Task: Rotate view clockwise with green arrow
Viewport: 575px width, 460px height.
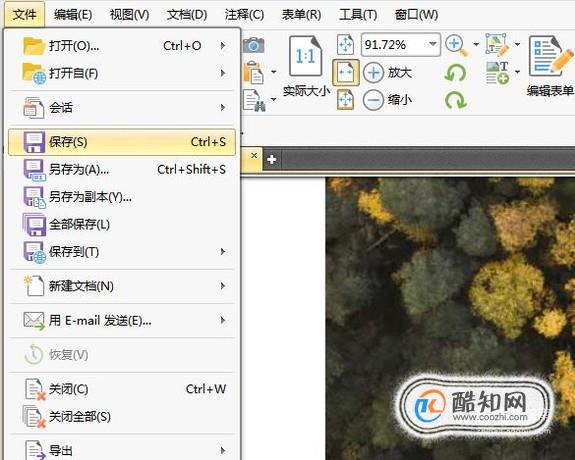Action: pyautogui.click(x=455, y=100)
